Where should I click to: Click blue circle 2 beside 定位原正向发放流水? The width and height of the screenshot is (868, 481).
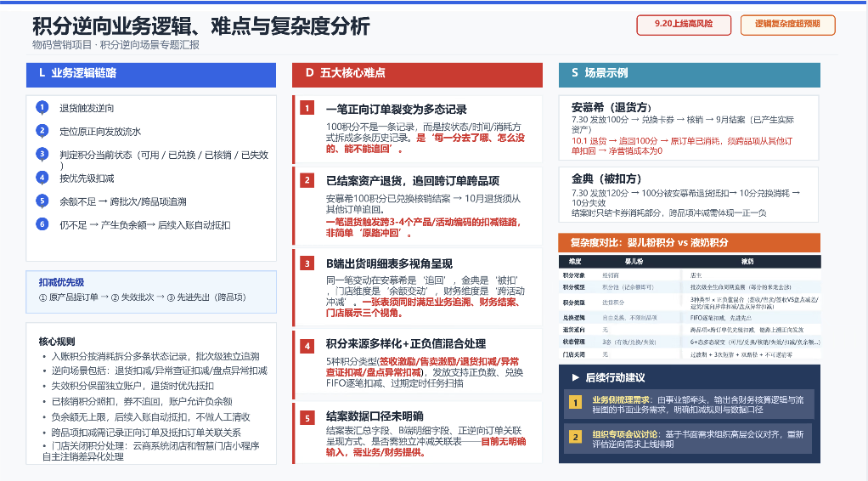click(42, 131)
